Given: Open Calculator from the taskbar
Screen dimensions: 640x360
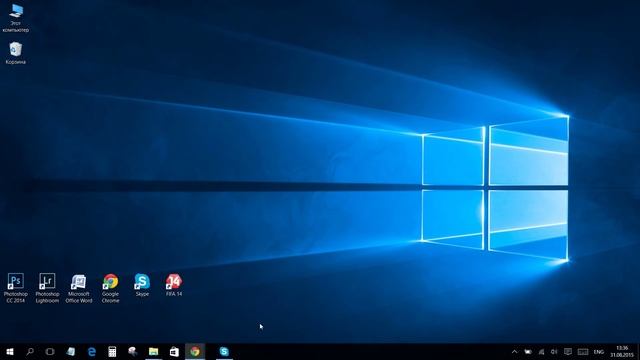Looking at the screenshot, I should click(112, 351).
